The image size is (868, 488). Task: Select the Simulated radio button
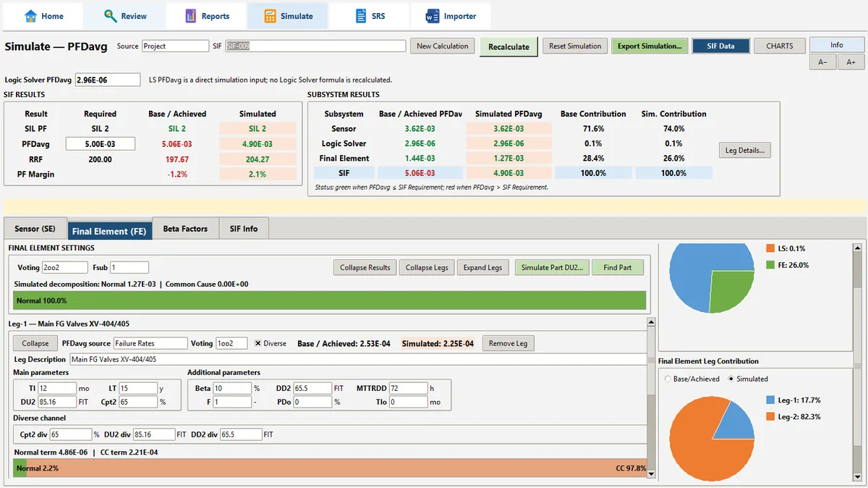(731, 379)
